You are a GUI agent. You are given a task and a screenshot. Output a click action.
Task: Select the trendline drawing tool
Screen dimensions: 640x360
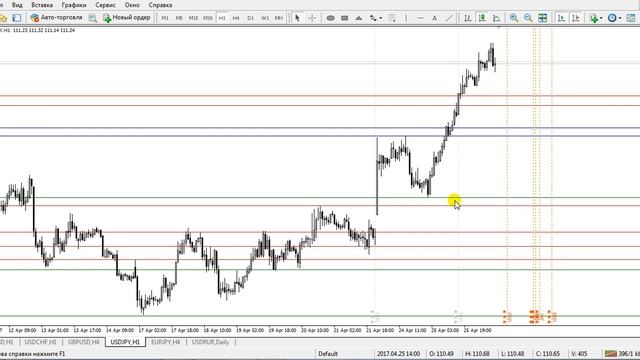point(449,18)
